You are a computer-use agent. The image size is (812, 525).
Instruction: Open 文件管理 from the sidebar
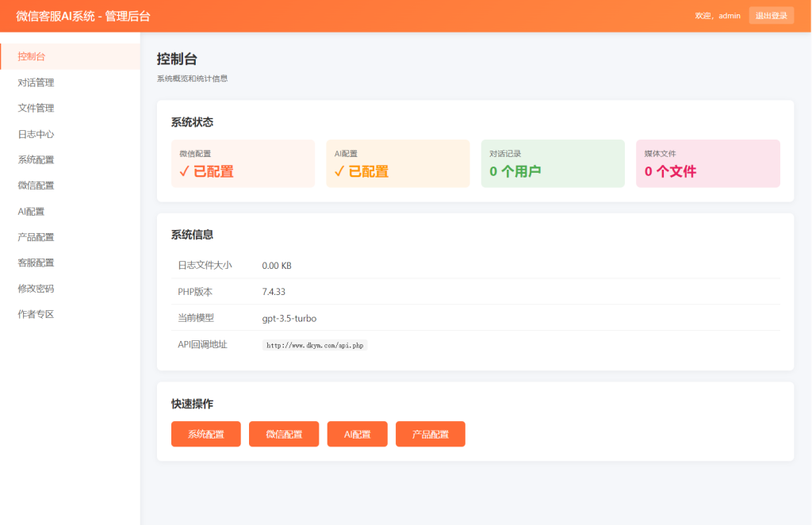(36, 108)
